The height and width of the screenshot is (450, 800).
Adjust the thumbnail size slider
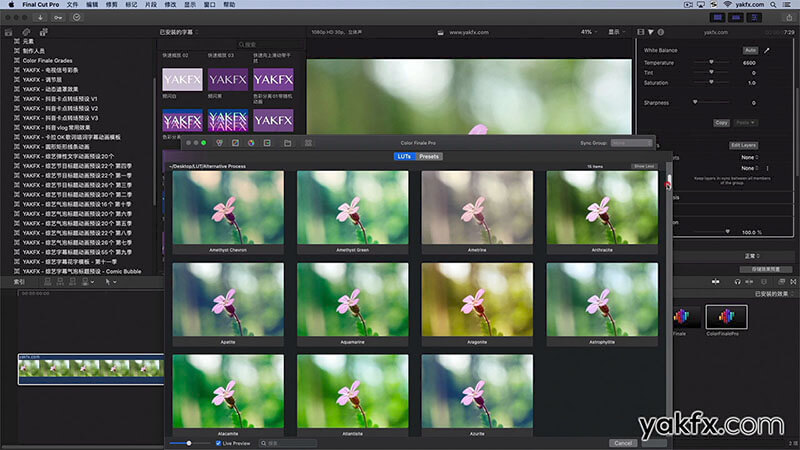[189, 443]
